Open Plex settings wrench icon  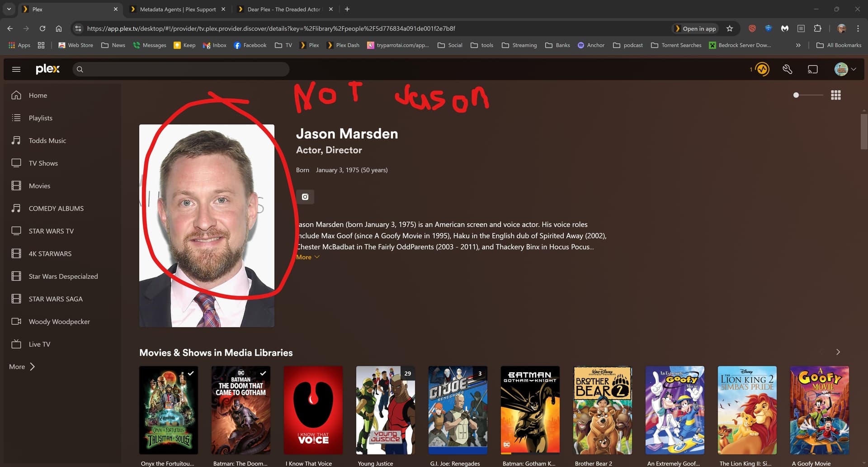(787, 69)
